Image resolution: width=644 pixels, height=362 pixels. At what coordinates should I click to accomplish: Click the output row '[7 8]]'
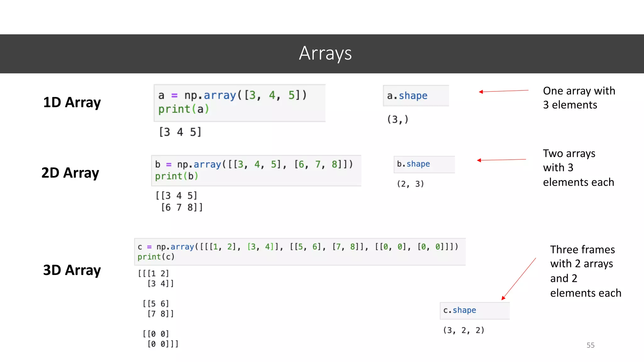coord(161,314)
